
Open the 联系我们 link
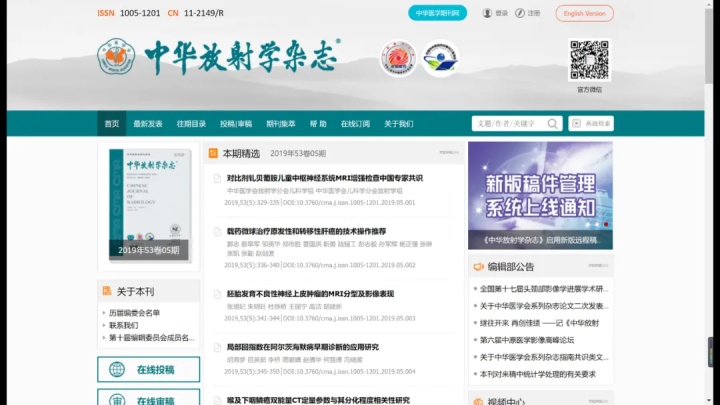tap(123, 326)
